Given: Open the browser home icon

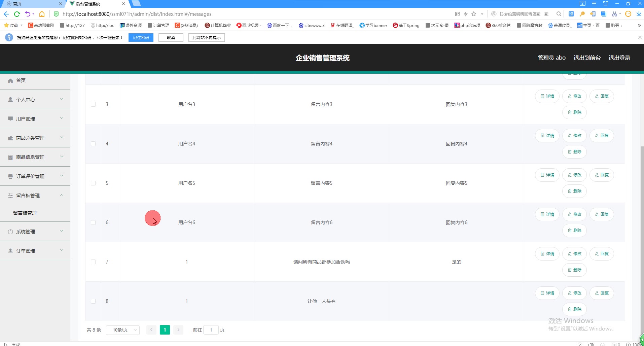Looking at the screenshot, I should click(42, 14).
